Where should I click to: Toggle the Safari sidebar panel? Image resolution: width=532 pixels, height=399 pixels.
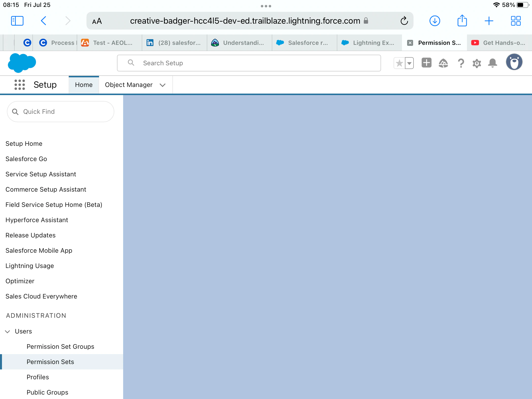(17, 21)
